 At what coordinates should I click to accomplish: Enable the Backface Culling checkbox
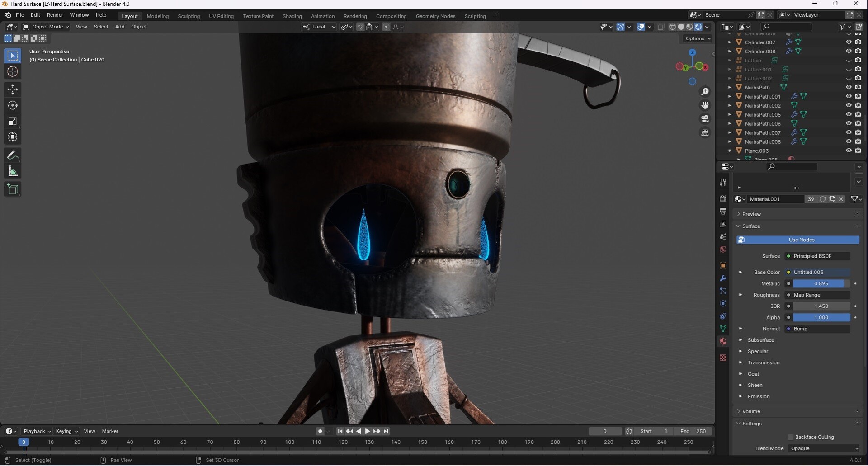click(x=790, y=437)
